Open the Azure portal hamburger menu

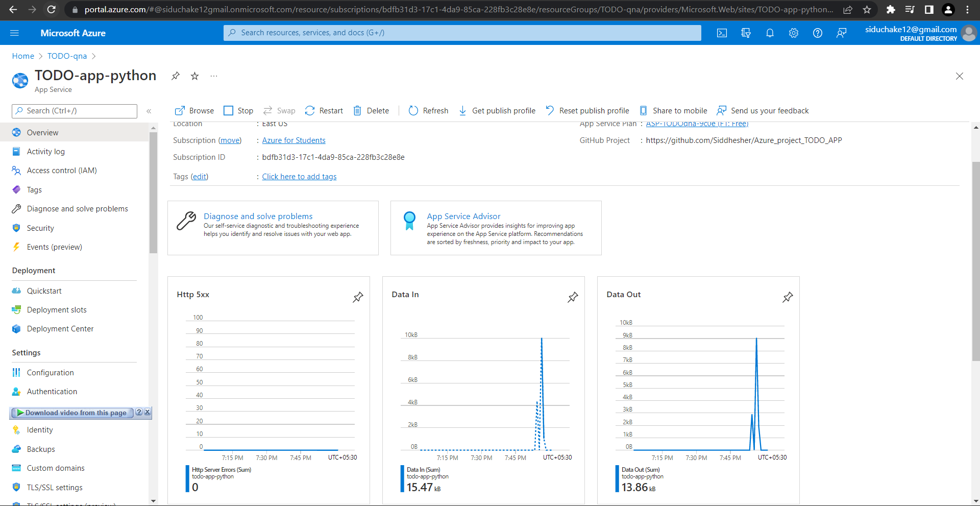(x=14, y=33)
